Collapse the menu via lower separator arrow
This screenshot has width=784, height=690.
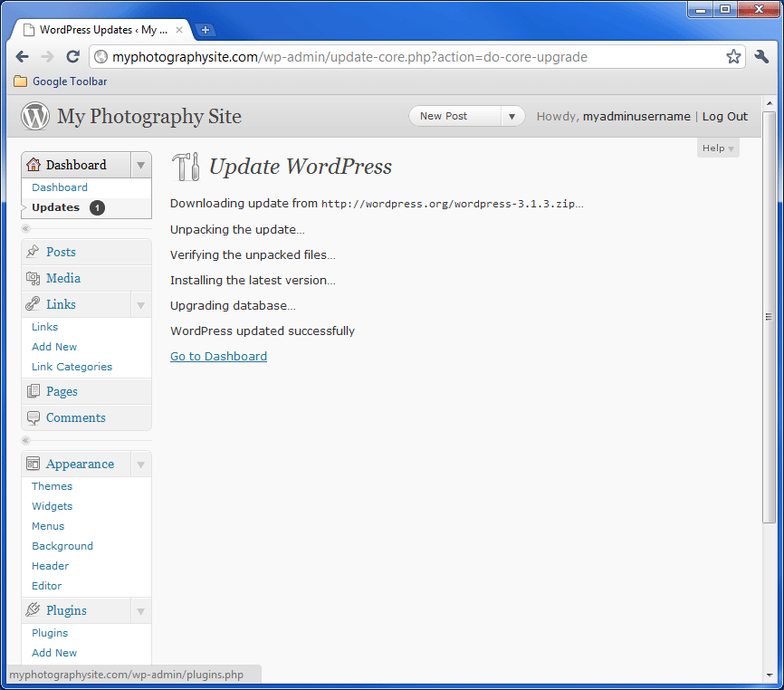coord(26,440)
